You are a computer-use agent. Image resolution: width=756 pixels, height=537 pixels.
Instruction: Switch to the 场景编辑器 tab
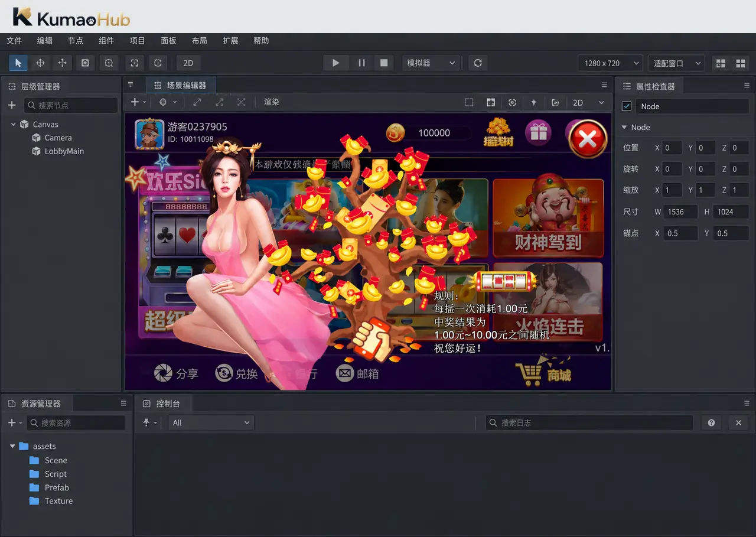[180, 86]
